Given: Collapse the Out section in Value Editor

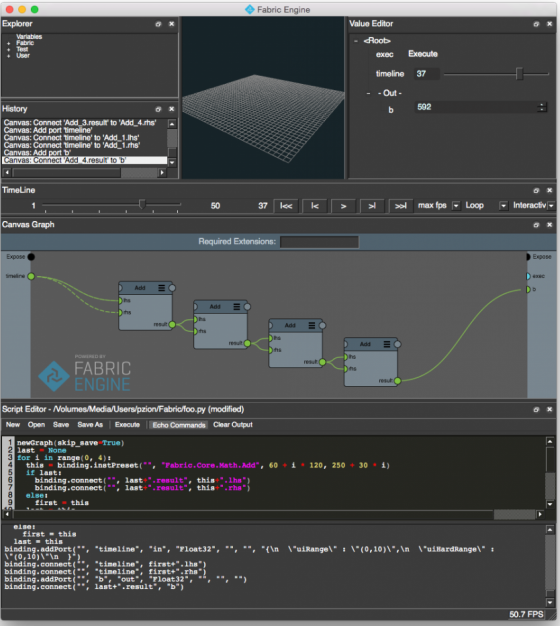Looking at the screenshot, I should point(368,93).
